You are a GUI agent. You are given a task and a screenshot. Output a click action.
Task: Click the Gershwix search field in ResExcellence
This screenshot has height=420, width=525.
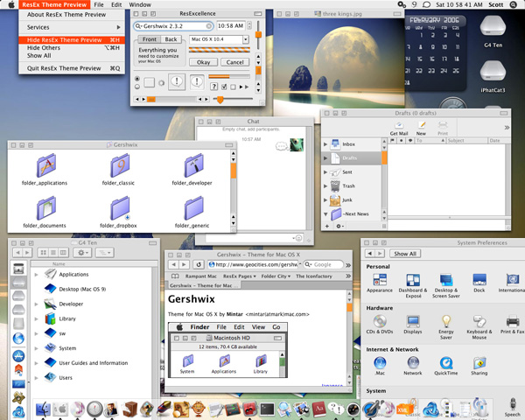click(x=173, y=26)
